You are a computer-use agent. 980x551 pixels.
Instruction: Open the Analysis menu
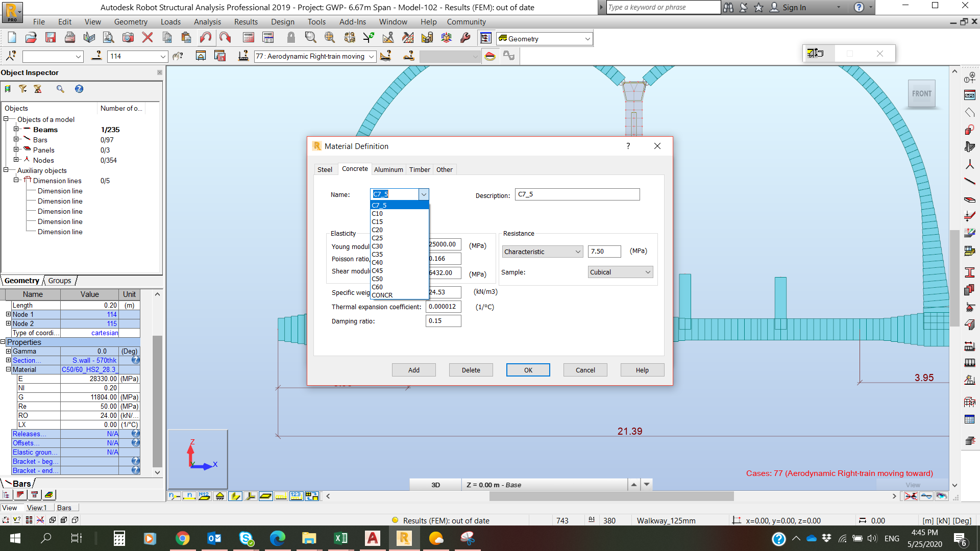(x=207, y=22)
